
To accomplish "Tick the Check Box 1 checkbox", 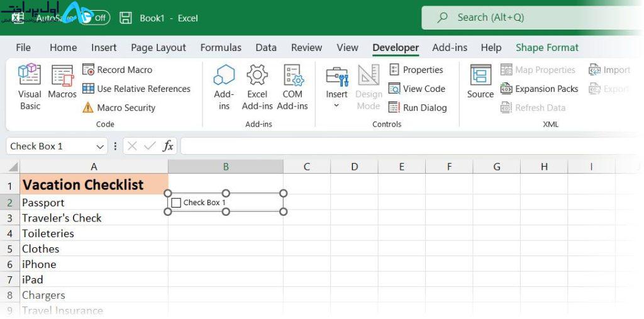I will (x=176, y=203).
